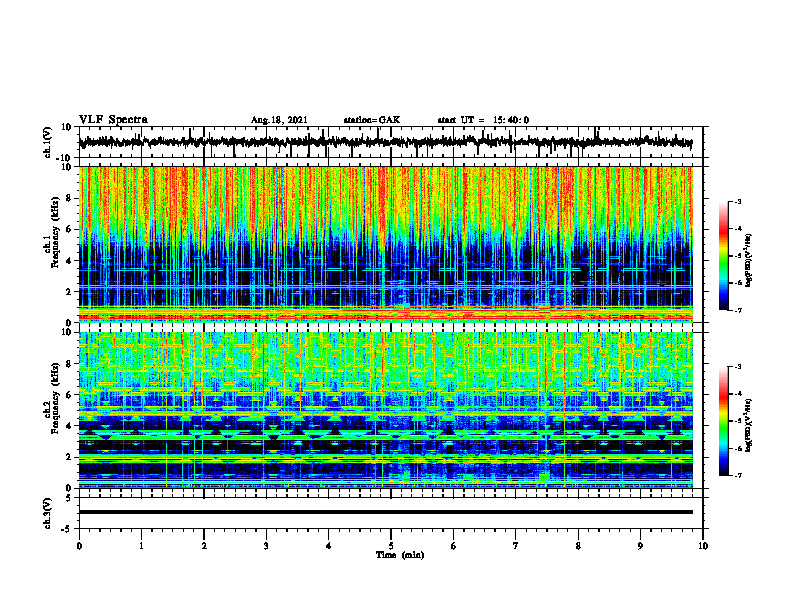Click the ch.3 flat voltage trace
792x612 pixels.
tap(386, 512)
